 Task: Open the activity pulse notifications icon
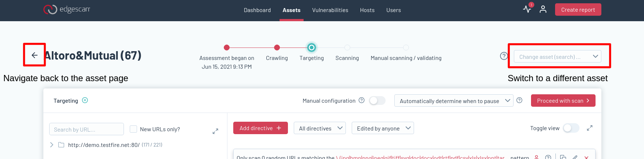tap(527, 9)
